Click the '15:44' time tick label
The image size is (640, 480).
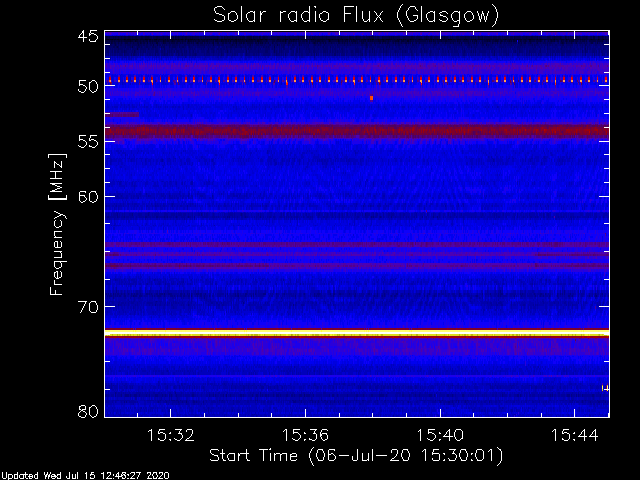pyautogui.click(x=575, y=435)
